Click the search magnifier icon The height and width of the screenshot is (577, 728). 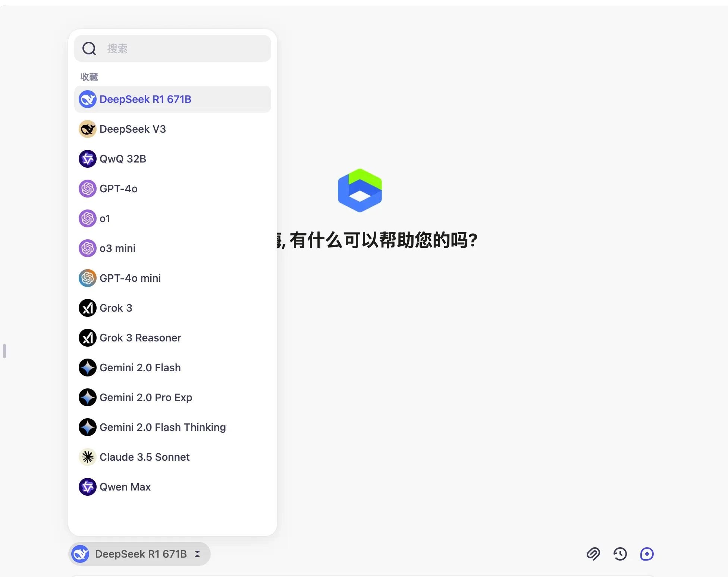click(89, 48)
